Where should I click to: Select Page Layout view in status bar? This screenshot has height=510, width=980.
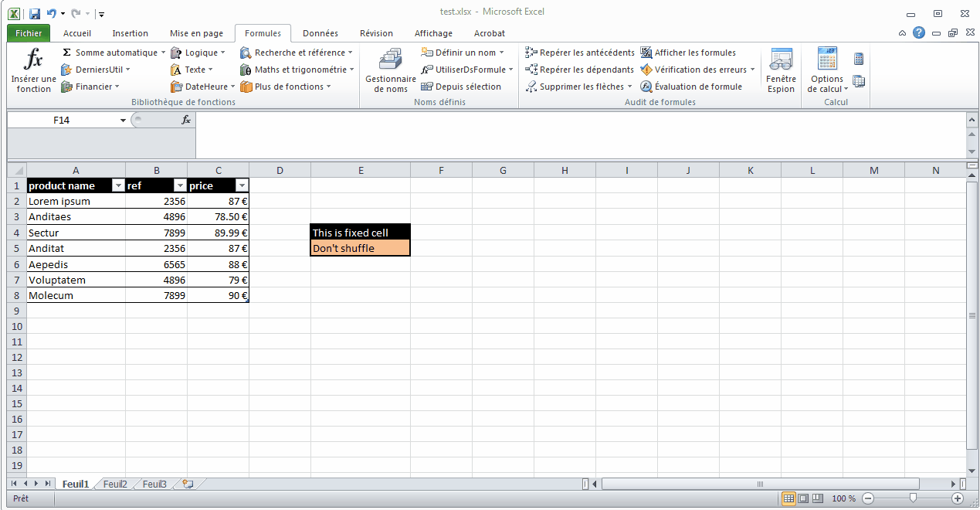tap(803, 498)
